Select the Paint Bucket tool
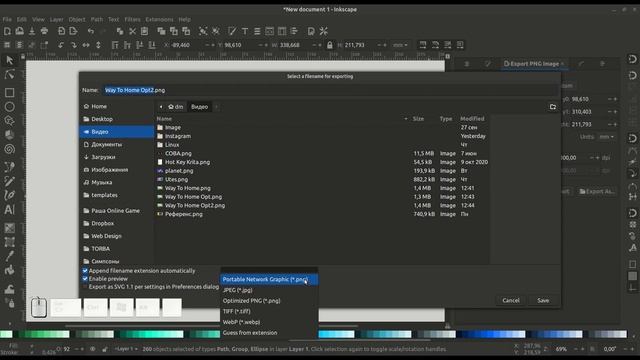The image size is (640, 360). click(9, 270)
